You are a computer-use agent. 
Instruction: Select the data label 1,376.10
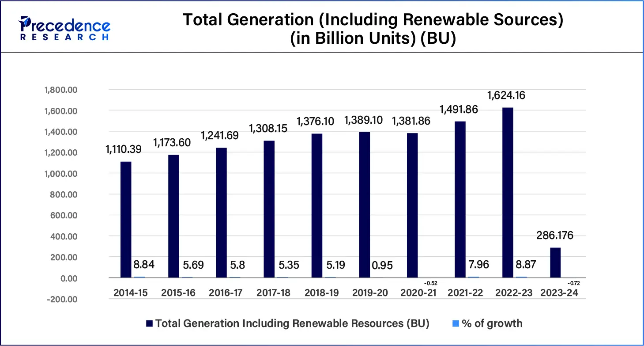pyautogui.click(x=315, y=122)
